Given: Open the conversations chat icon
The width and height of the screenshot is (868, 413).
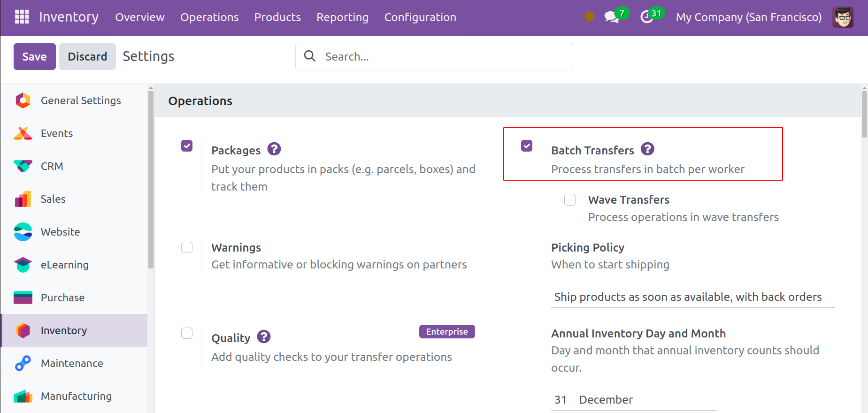Looking at the screenshot, I should tap(611, 17).
